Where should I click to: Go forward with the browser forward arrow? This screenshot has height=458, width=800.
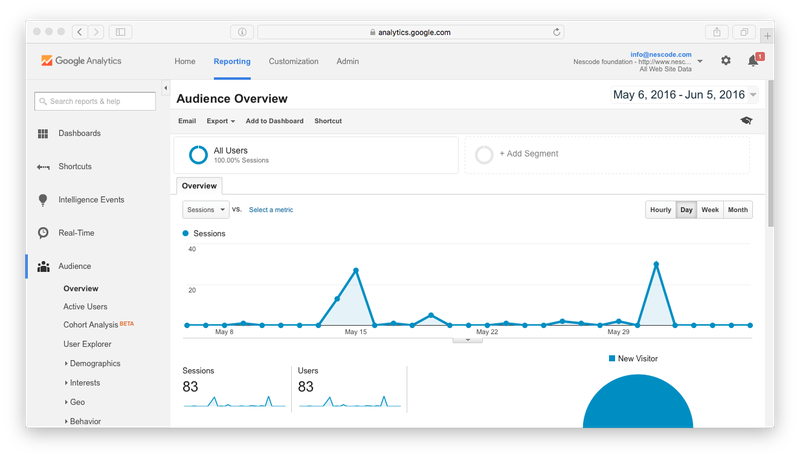point(96,32)
